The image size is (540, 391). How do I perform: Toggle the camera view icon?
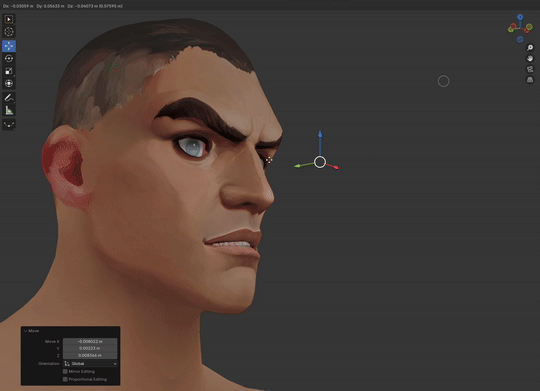tap(530, 69)
